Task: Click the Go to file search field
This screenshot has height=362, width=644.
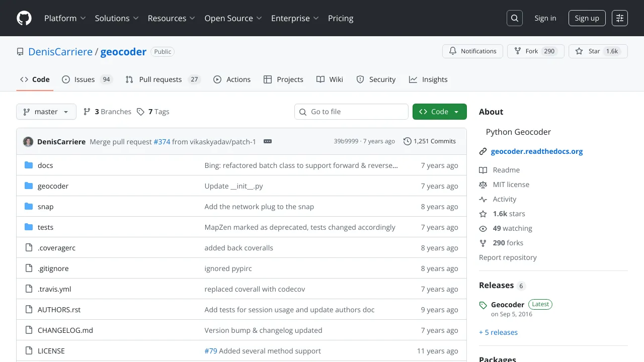Action: (x=351, y=112)
